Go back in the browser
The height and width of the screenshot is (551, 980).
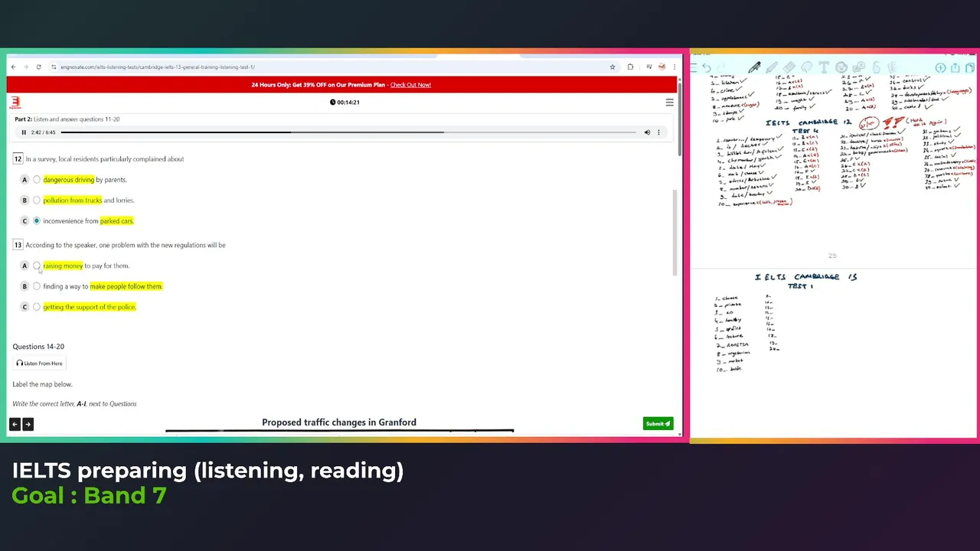coord(13,67)
